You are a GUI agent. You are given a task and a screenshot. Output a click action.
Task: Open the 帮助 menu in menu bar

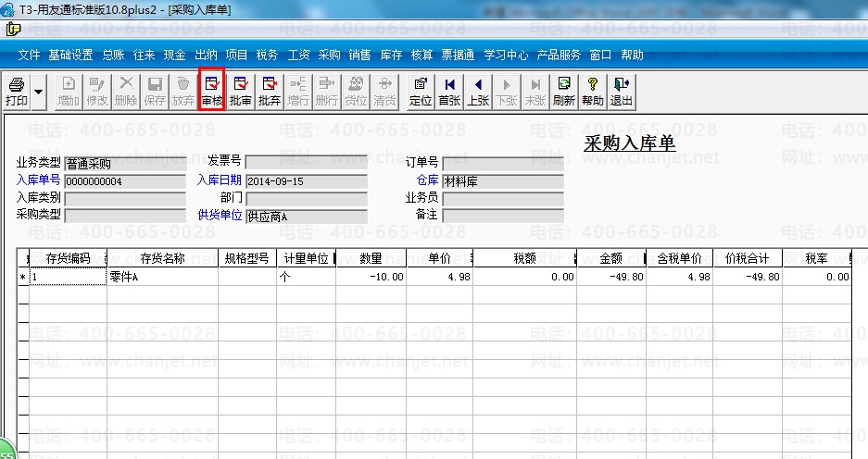632,55
